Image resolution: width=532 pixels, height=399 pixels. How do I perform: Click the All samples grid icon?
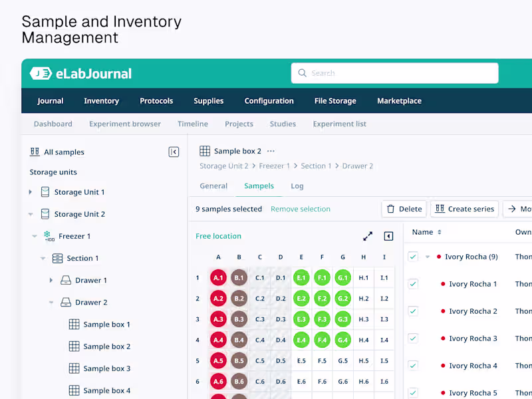click(35, 152)
